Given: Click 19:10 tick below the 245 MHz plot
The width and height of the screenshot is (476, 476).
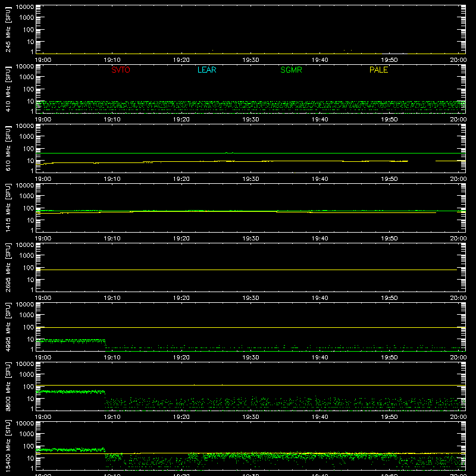Looking at the screenshot, I should pyautogui.click(x=112, y=60).
